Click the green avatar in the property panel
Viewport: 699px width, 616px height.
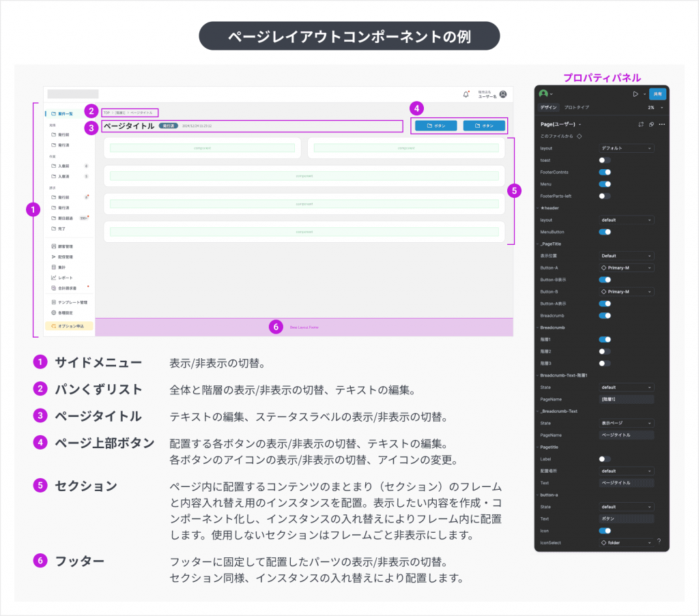pyautogui.click(x=543, y=93)
